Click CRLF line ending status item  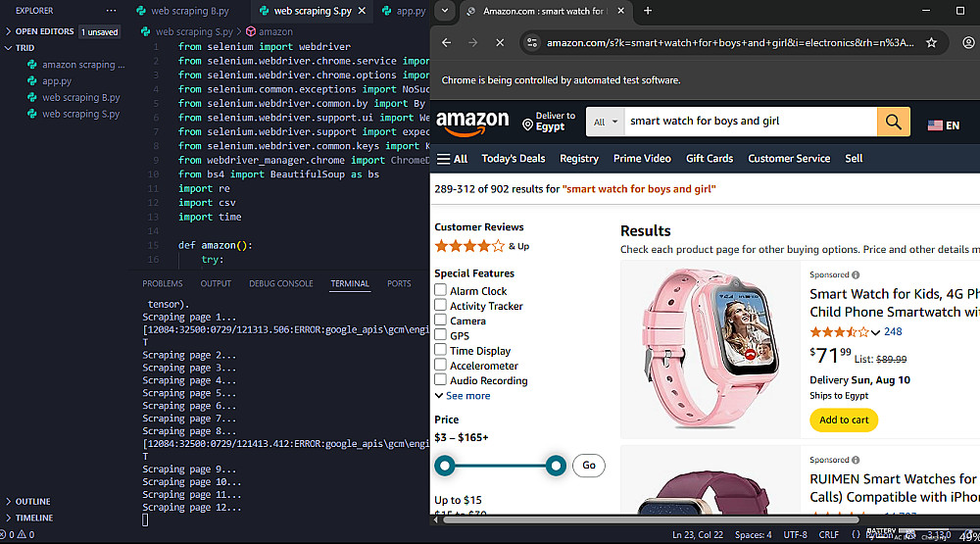pos(829,534)
